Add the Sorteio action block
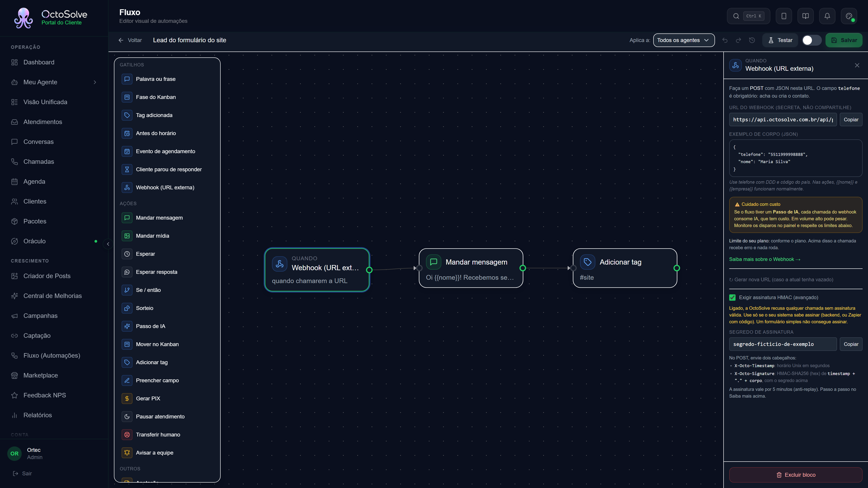Viewport: 868px width, 488px height. (x=167, y=308)
